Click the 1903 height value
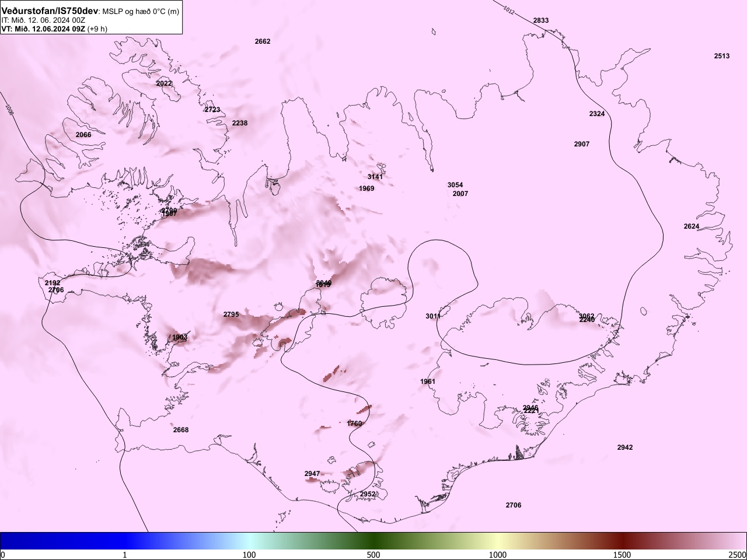Viewport: 747px width, 560px height. [x=180, y=337]
